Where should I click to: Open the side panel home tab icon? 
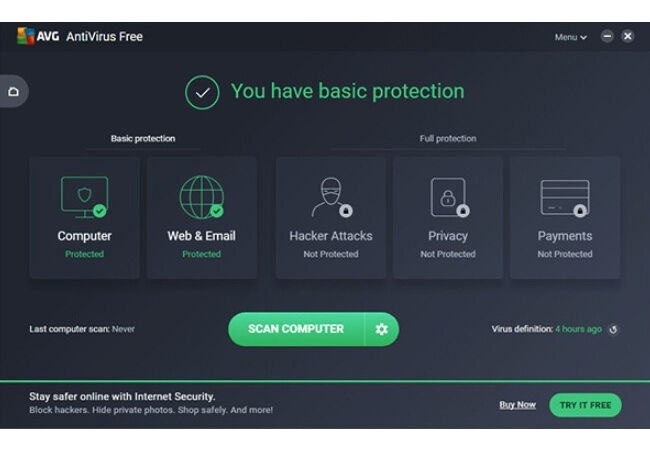point(14,91)
